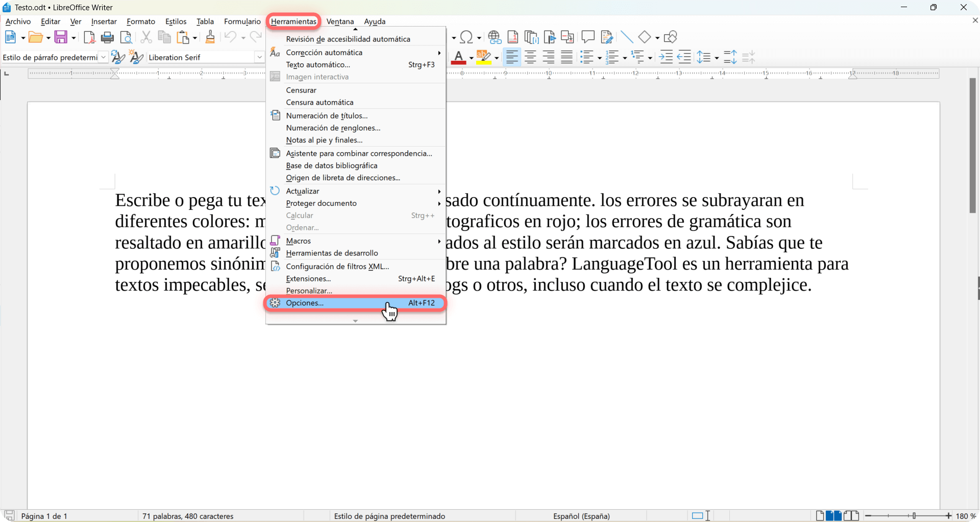New style from selection icon
The width and height of the screenshot is (980, 522).
tap(136, 57)
